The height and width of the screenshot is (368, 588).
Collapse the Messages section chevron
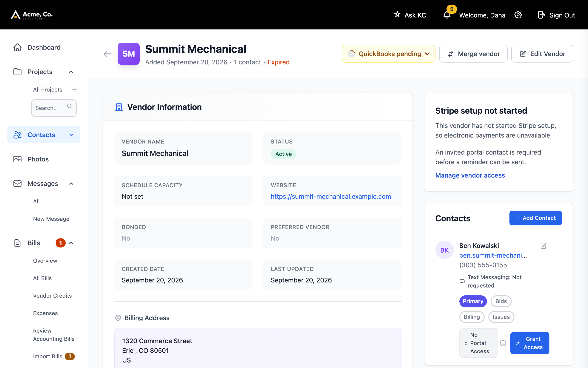(71, 184)
